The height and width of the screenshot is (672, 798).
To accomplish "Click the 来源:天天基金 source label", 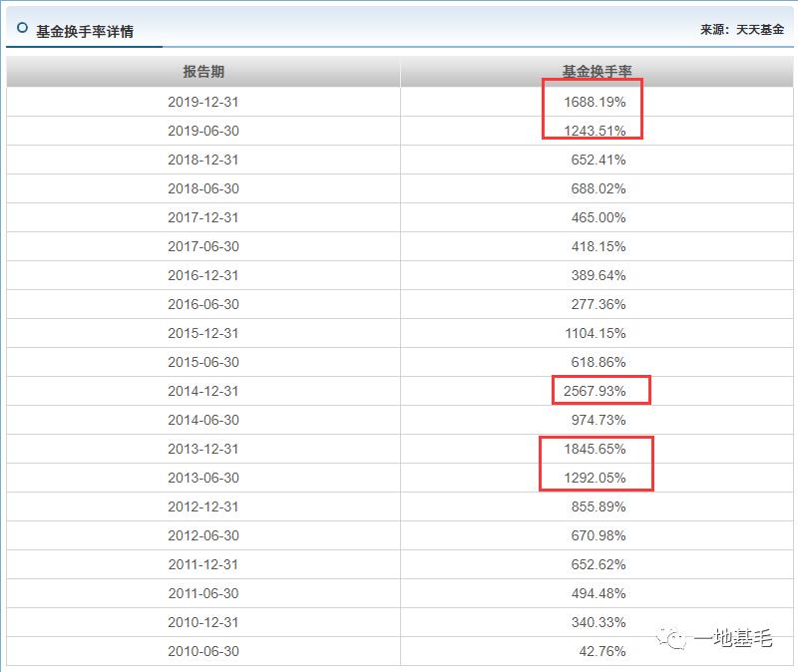I will click(742, 30).
